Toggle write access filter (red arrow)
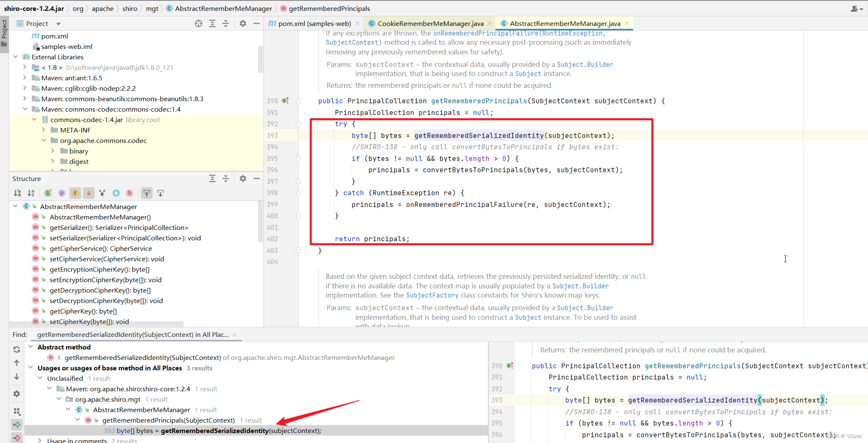 pyautogui.click(x=16, y=438)
